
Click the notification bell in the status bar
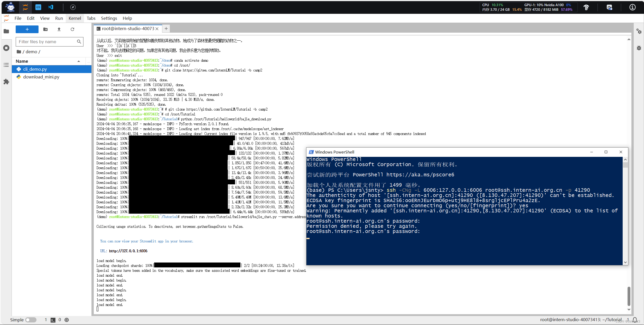coord(635,320)
